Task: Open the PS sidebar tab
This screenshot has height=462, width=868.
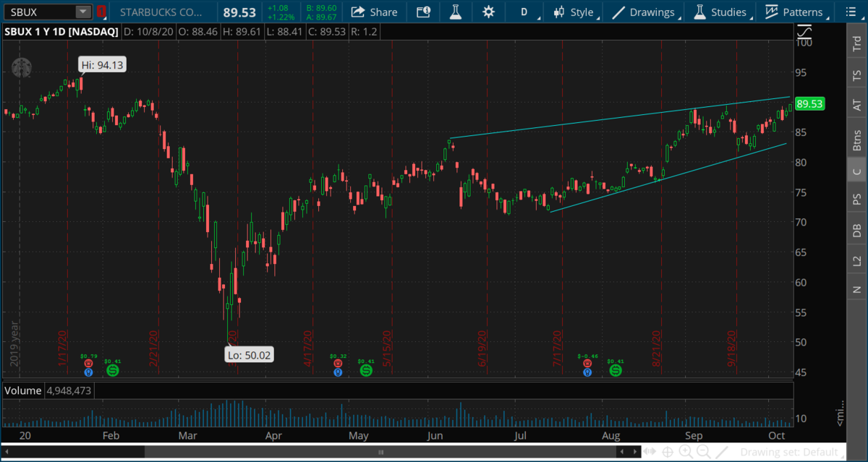Action: pos(858,199)
